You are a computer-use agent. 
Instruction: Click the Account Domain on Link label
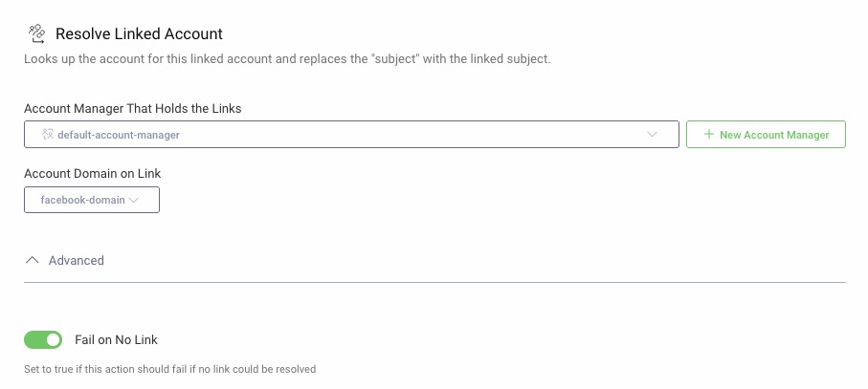(93, 173)
